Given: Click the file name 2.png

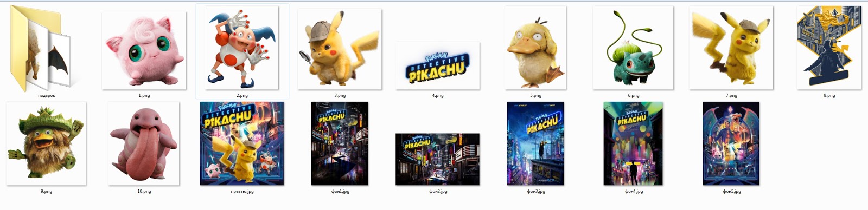Looking at the screenshot, I should [x=242, y=95].
